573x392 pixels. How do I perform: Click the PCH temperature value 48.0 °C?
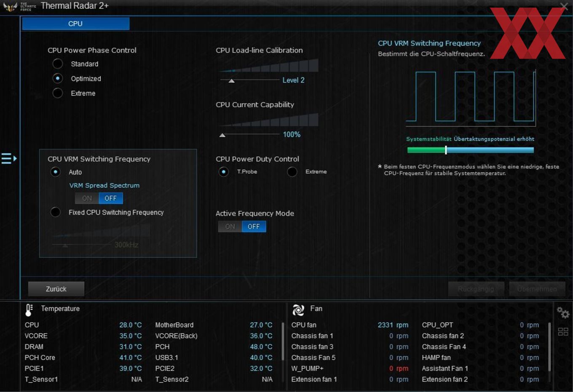(261, 347)
